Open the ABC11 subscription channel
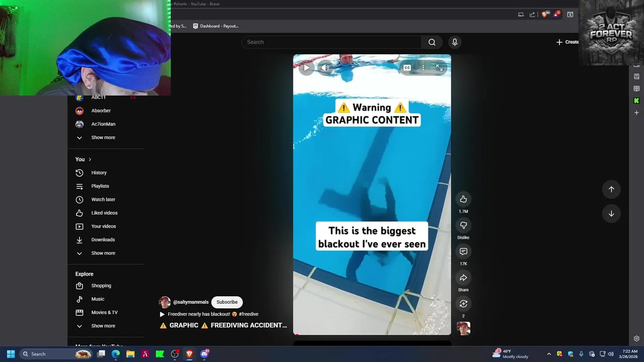Image resolution: width=644 pixels, height=362 pixels. point(106,98)
